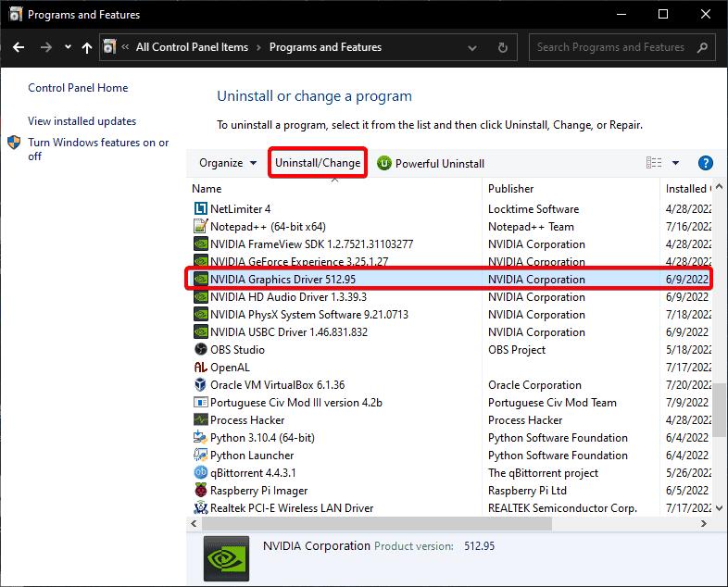The image size is (728, 587).
Task: Expand the view options dropdown arrow
Action: click(x=675, y=163)
